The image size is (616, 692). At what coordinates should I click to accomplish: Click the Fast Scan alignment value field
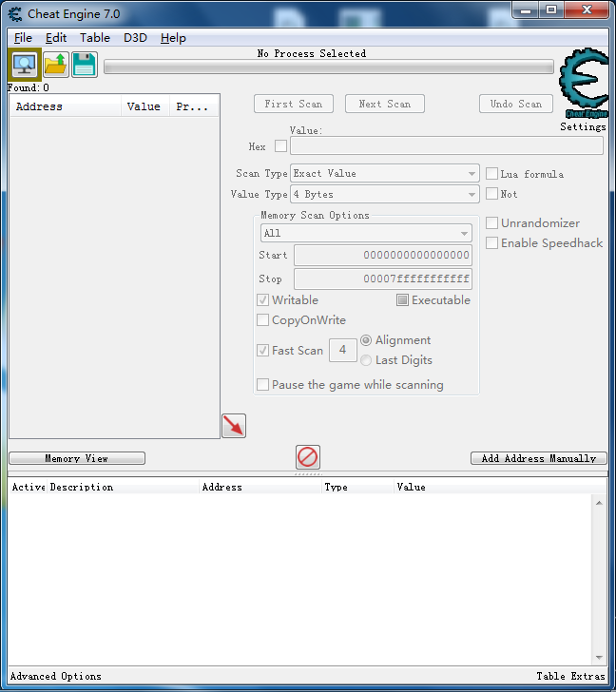[343, 351]
